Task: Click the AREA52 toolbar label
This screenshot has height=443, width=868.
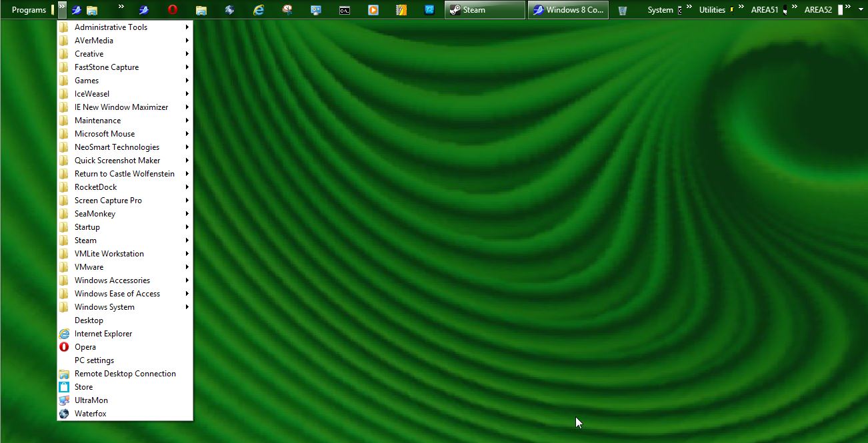Action: point(818,10)
